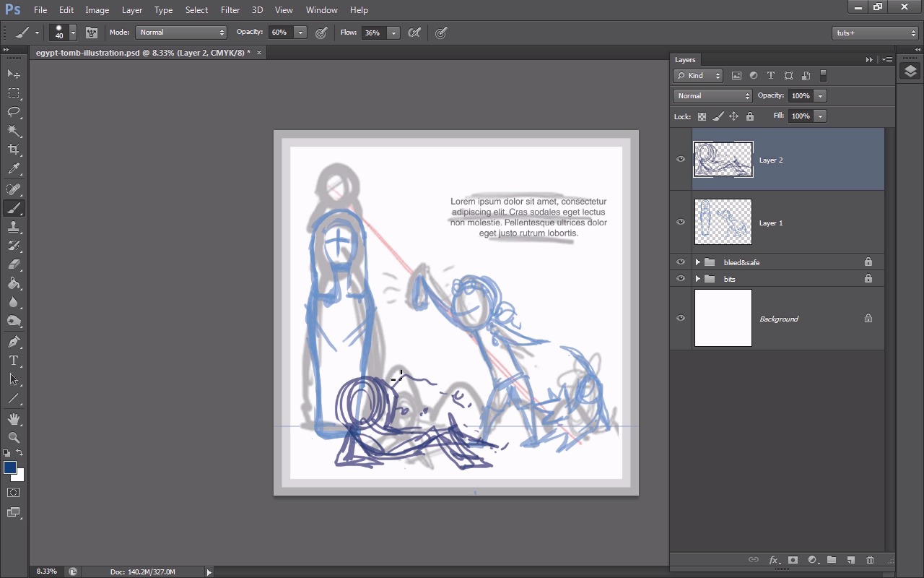
Task: Select the Eyedropper tool
Action: point(14,169)
